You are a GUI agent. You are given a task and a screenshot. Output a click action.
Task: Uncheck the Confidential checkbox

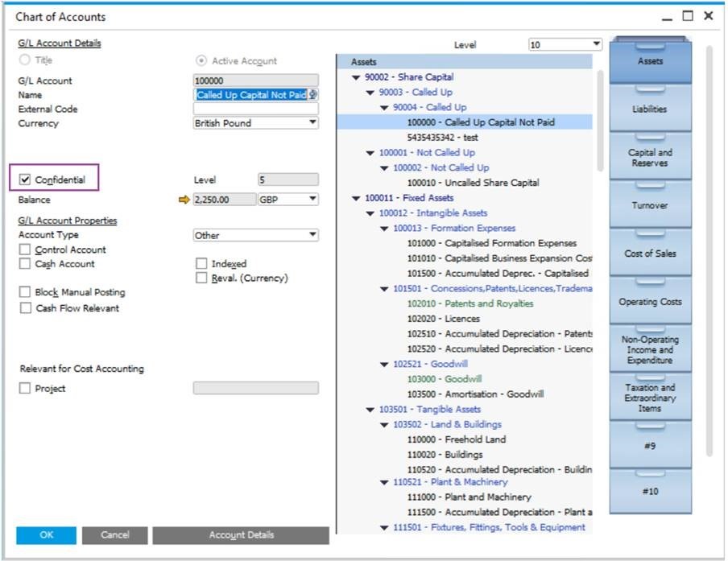click(x=25, y=179)
